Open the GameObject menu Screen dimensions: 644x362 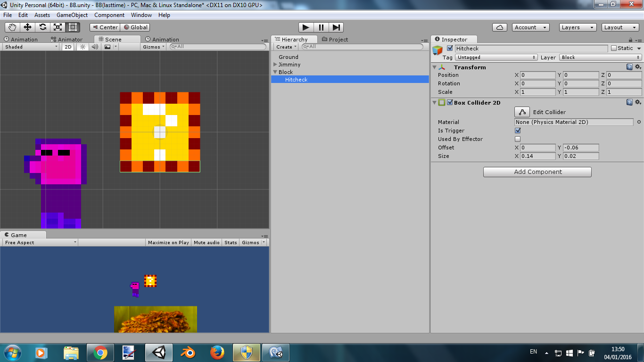[x=72, y=15]
